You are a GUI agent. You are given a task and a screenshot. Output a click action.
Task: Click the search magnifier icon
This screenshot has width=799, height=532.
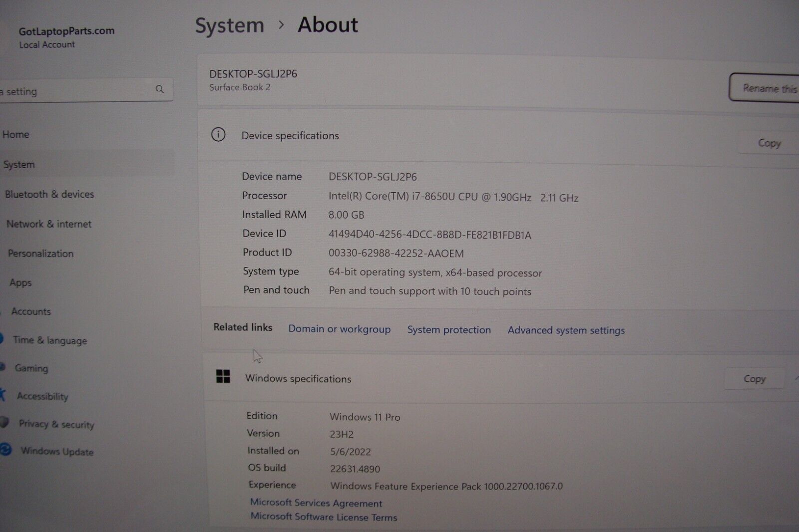coord(160,89)
